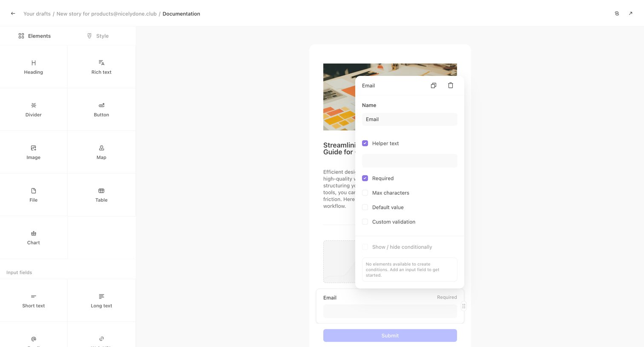Toggle Show / hide conditionally checkbox
The image size is (644, 347).
(365, 247)
